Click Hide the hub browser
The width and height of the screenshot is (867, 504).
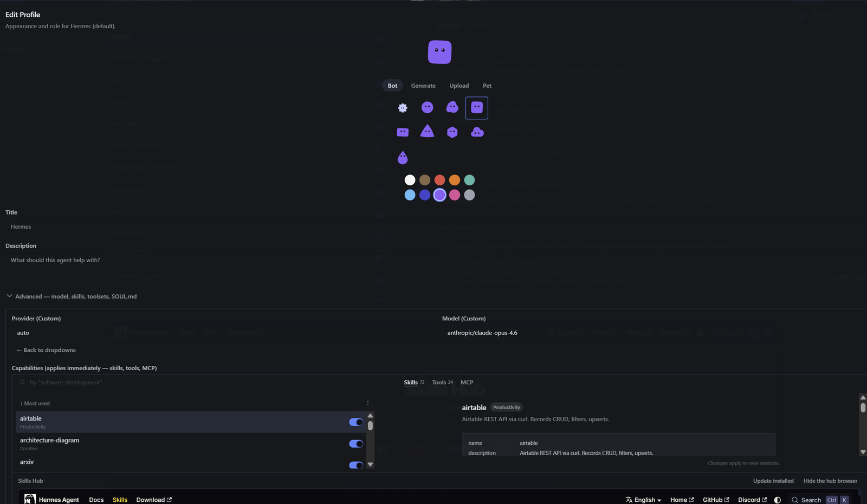tap(830, 481)
